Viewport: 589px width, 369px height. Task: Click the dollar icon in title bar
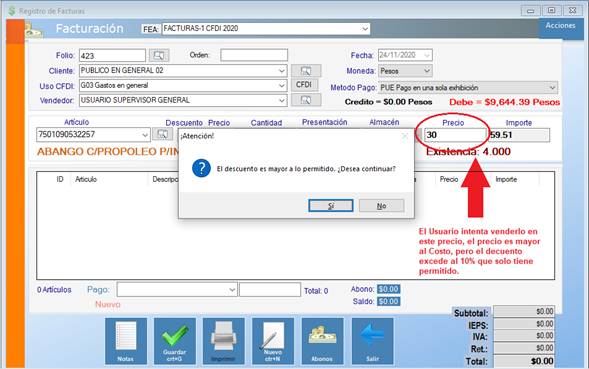(x=12, y=11)
